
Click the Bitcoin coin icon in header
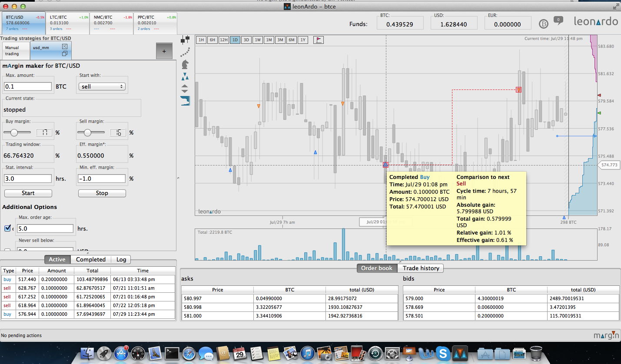[x=544, y=23]
